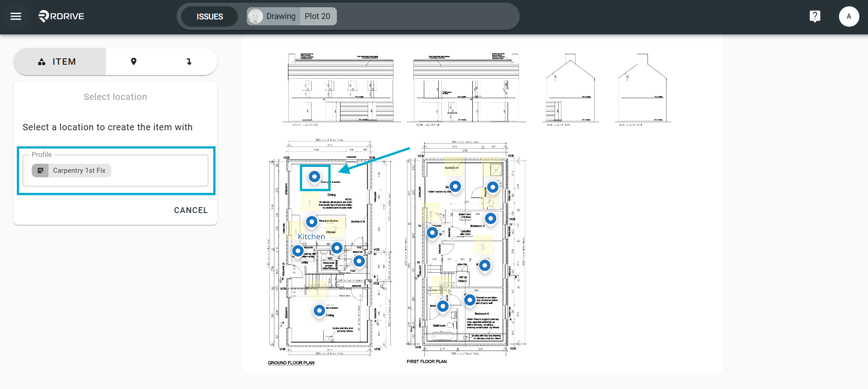Cancel the location selection
This screenshot has width=868, height=389.
pos(191,210)
